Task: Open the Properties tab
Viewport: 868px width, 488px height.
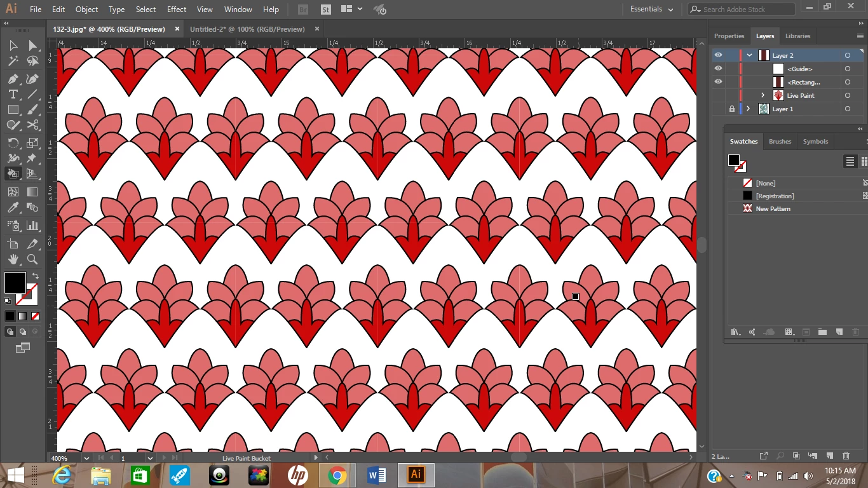Action: pyautogui.click(x=729, y=36)
